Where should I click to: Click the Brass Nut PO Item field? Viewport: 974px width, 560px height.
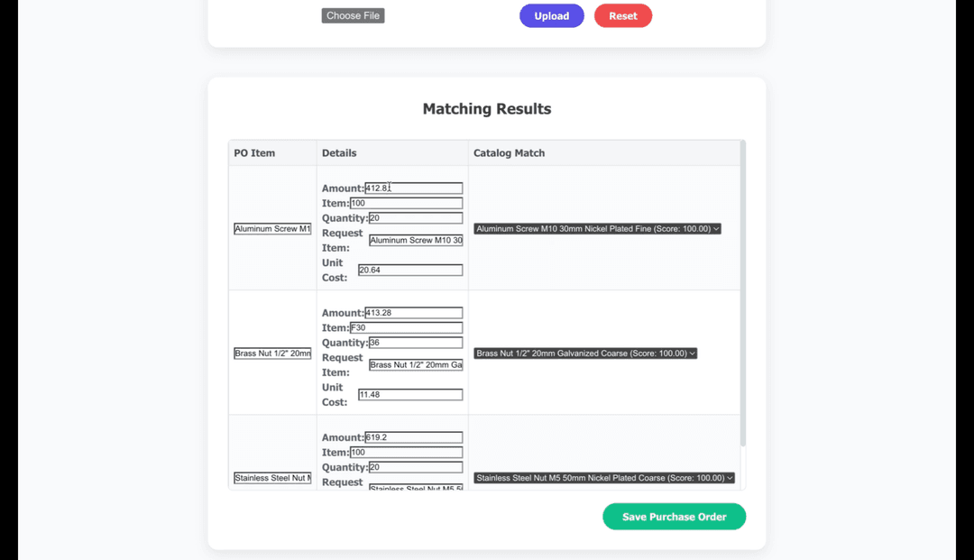coord(272,353)
